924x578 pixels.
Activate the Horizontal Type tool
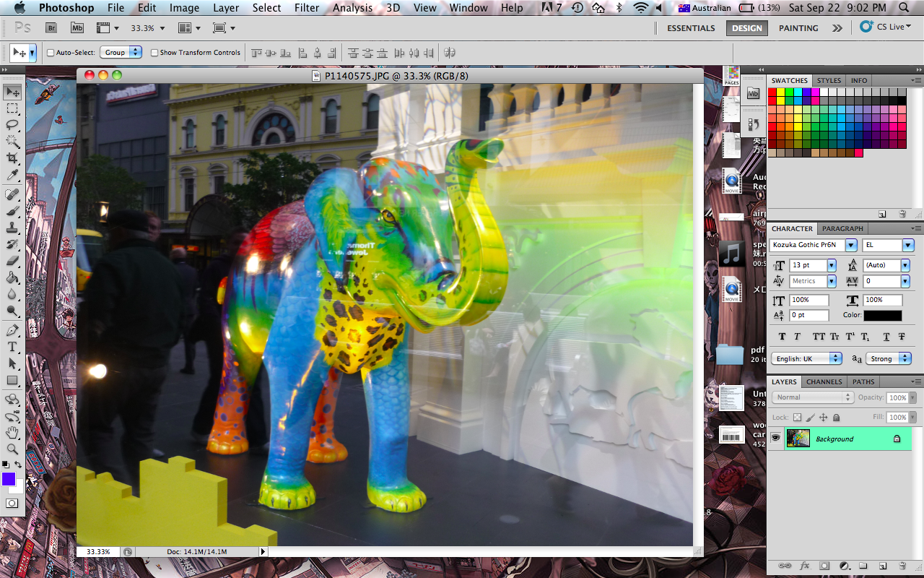[12, 346]
